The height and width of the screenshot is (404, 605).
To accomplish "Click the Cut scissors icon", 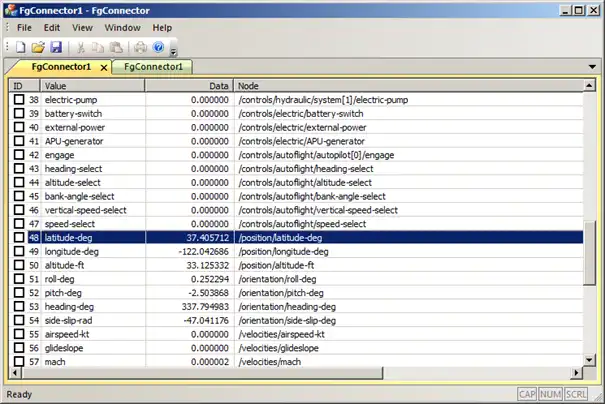I will coord(81,47).
